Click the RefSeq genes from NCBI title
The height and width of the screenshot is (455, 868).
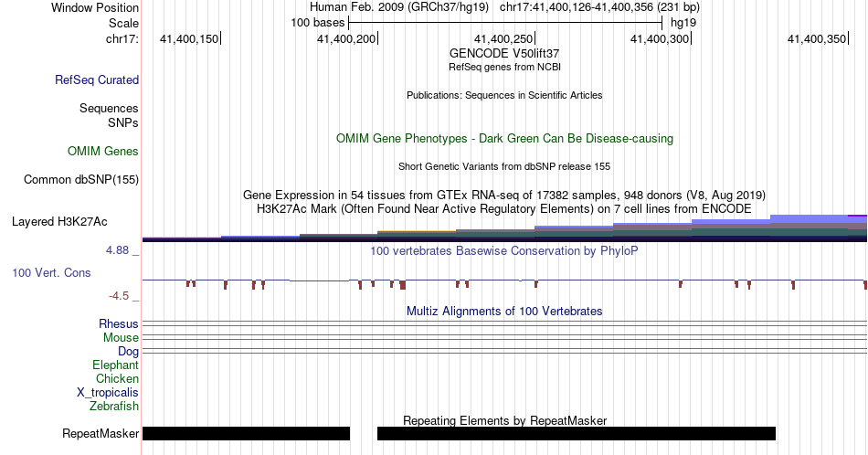point(504,67)
